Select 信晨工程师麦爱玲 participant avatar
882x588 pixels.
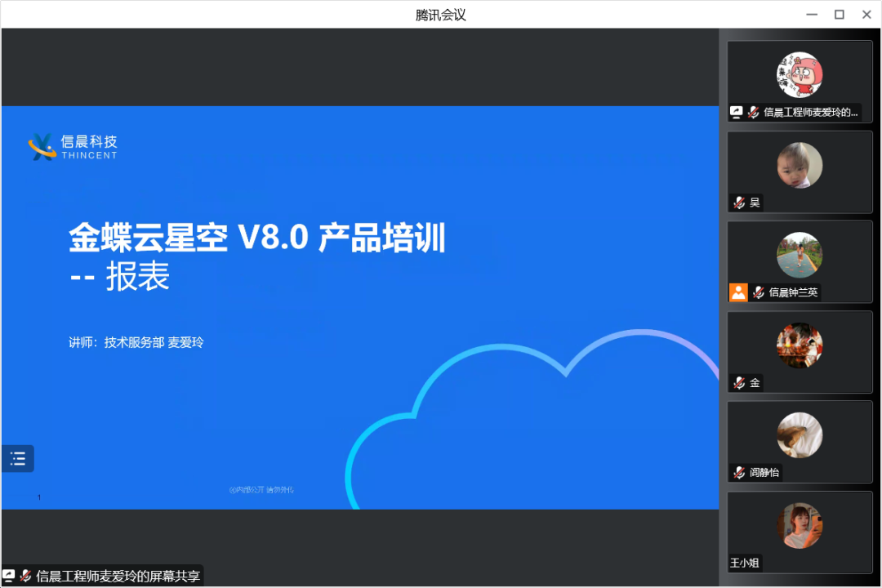coord(800,75)
